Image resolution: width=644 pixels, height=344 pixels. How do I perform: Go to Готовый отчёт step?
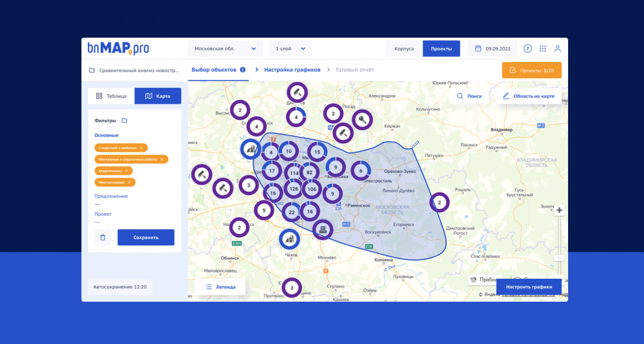click(355, 70)
